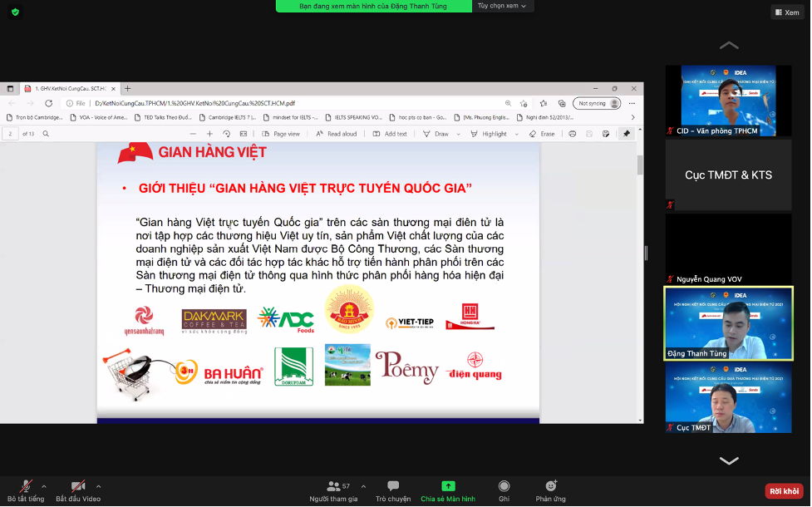Rotate the PDF page
The height and width of the screenshot is (507, 812).
point(227,134)
